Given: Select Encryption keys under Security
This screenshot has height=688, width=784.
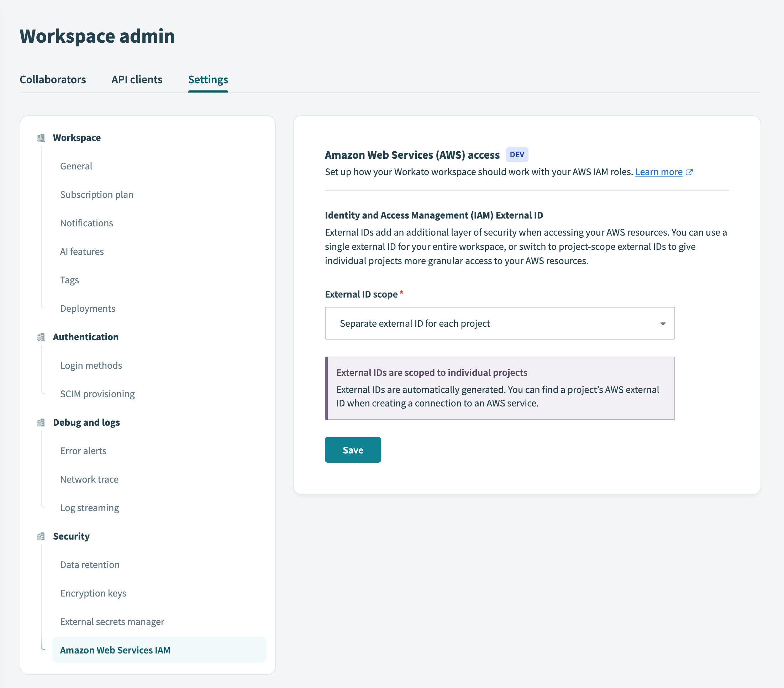Looking at the screenshot, I should point(93,593).
